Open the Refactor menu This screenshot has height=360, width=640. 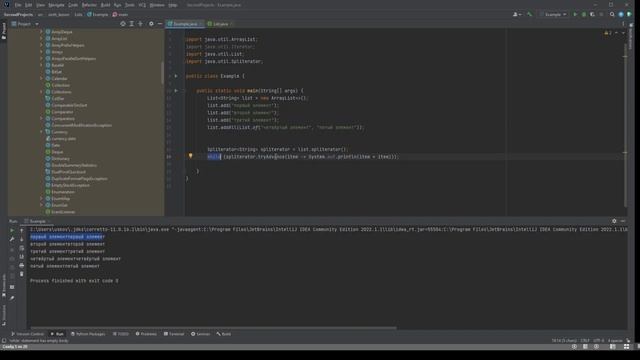[89, 5]
